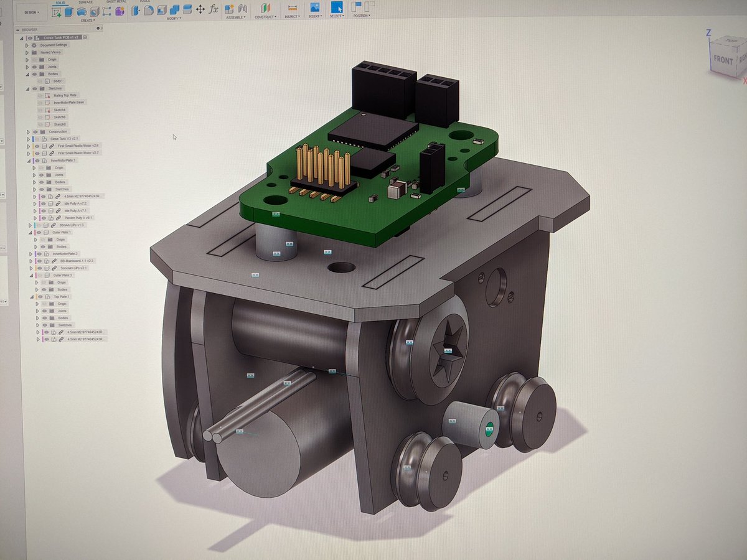Select the Press Pull tool
Viewport: 747px width, 560px height.
click(135, 10)
